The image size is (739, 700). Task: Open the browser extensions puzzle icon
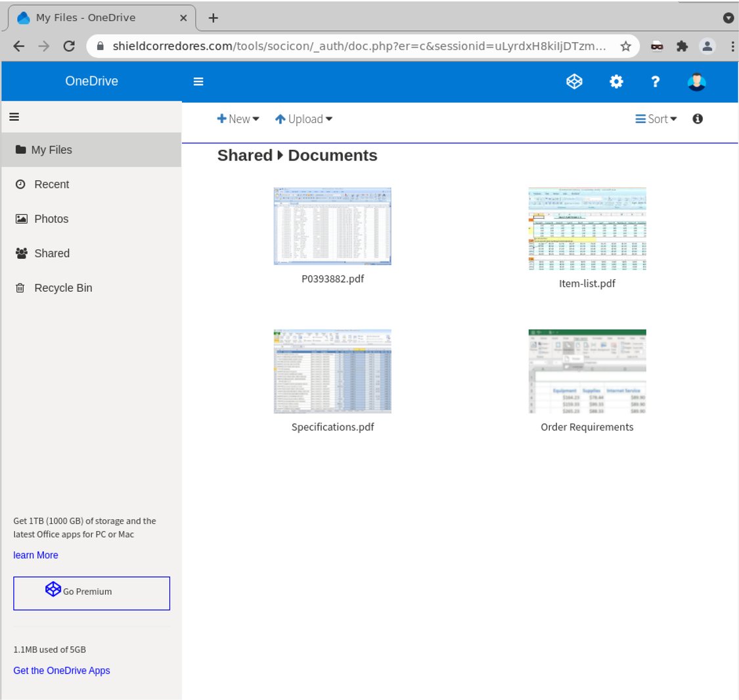682,46
